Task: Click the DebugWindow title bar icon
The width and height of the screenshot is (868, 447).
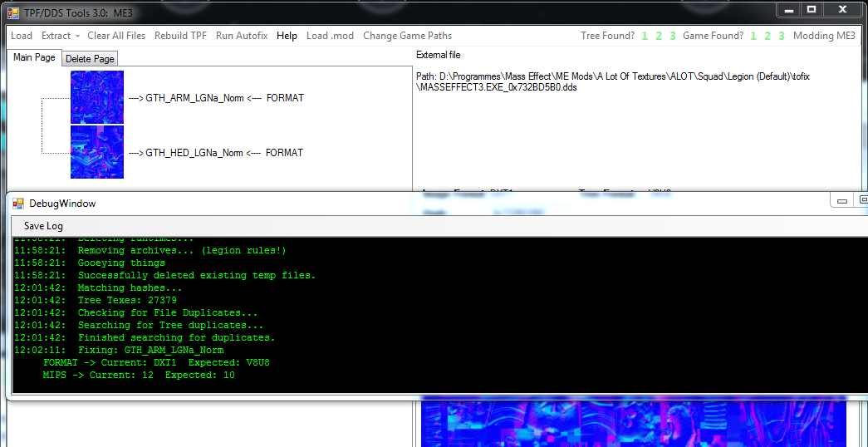Action: tap(19, 204)
